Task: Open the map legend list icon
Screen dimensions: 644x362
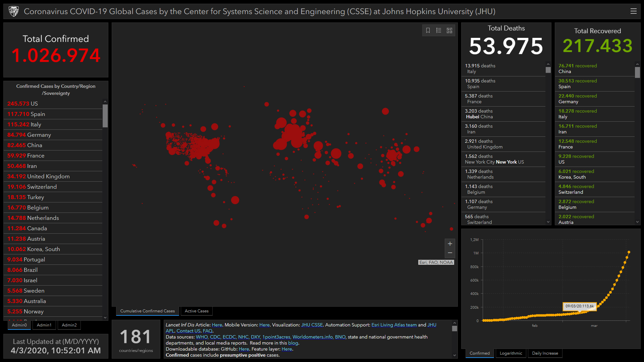Action: [x=439, y=31]
